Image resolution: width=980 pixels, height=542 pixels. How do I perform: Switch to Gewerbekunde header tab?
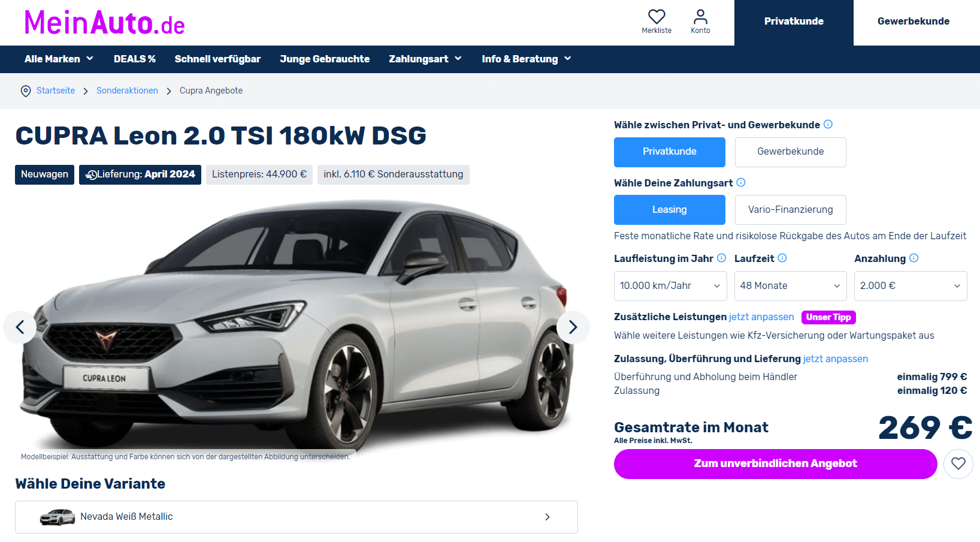pyautogui.click(x=914, y=22)
